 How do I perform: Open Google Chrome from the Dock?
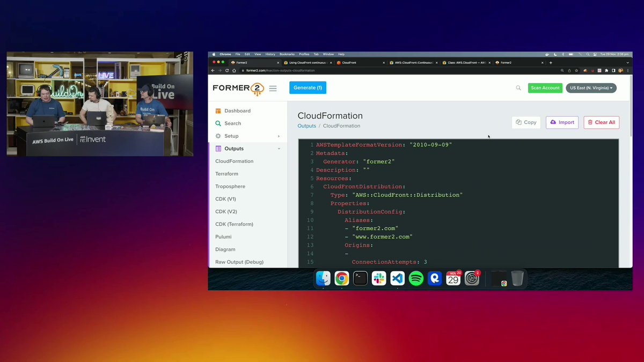coord(342,278)
